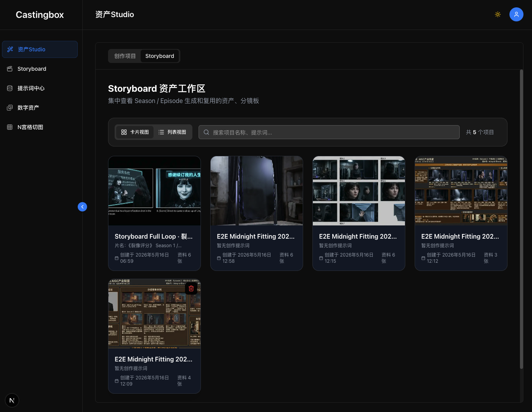Image resolution: width=532 pixels, height=412 pixels.
Task: Click 资料 4 张 on the 12:09 card
Action: [x=184, y=381]
